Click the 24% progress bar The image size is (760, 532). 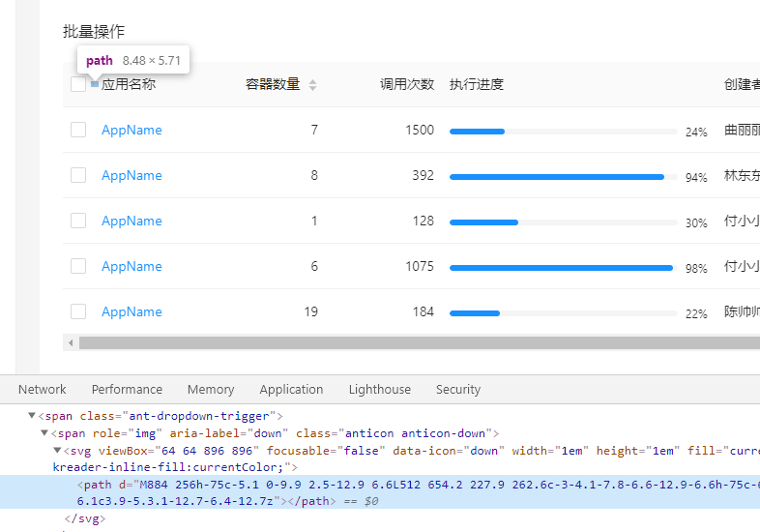[563, 132]
